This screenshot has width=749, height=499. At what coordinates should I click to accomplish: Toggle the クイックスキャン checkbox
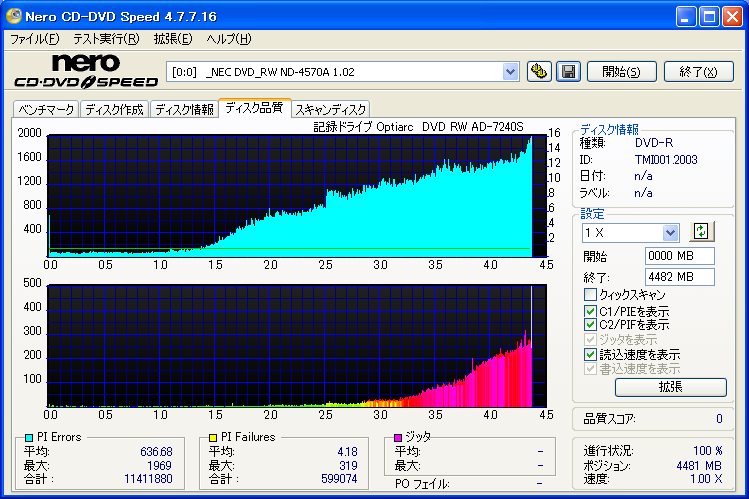point(590,294)
